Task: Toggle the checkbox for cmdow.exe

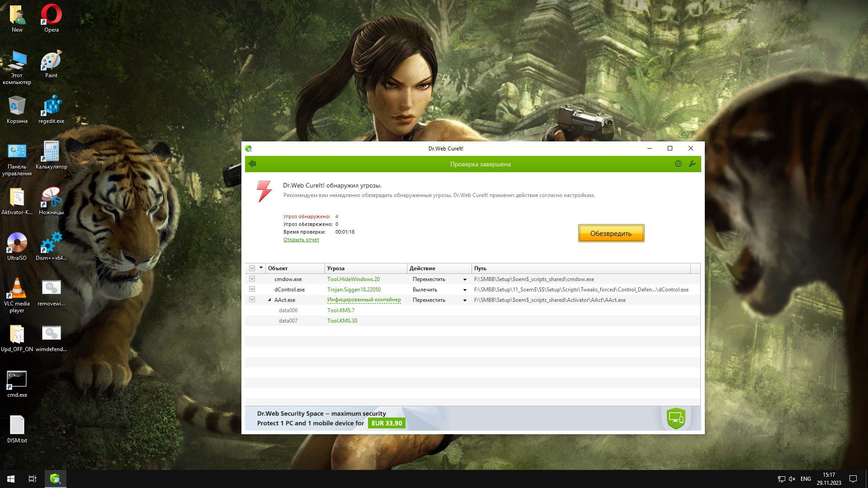Action: (x=252, y=279)
